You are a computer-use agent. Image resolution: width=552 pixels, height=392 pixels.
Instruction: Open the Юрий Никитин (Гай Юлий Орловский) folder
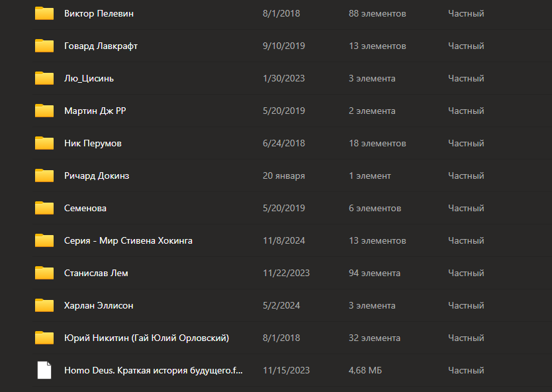click(146, 338)
